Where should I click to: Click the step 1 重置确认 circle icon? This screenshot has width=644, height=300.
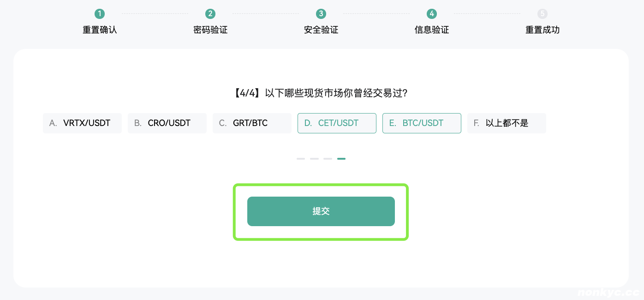(100, 14)
